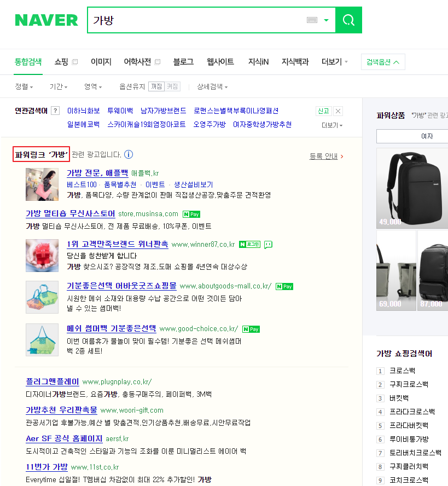Screen dimensions: 448x486
Task: Click the info icon next to 관련 광고입니다
Action: pos(129,154)
